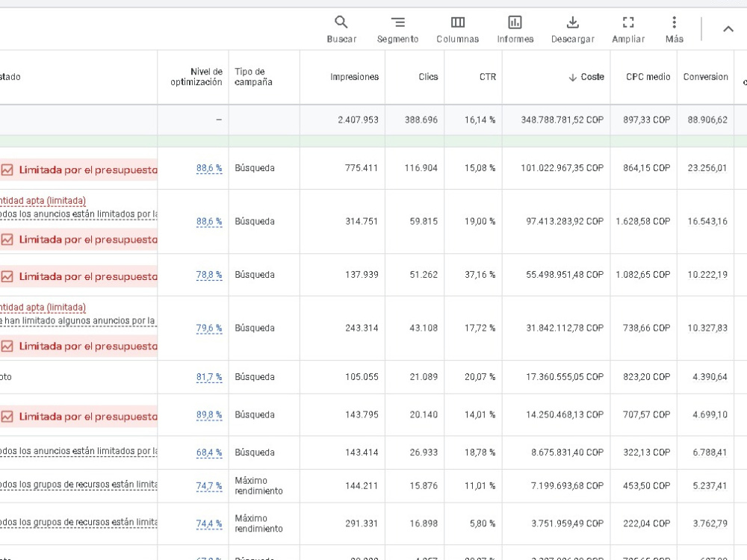
Task: Click the 'ntidad apta (limitada)' status in the 243.314 row
Action: click(43, 308)
